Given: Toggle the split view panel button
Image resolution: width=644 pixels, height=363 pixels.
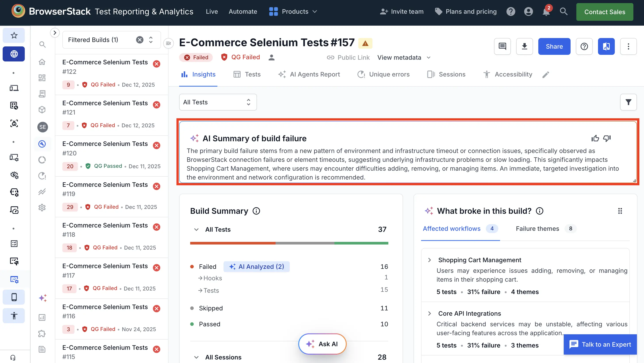Looking at the screenshot, I should pyautogui.click(x=606, y=46).
